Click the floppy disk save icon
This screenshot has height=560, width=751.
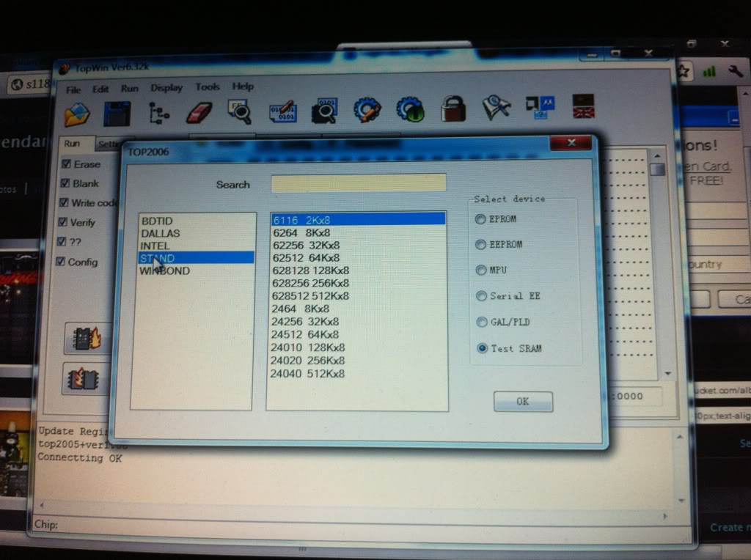(x=117, y=114)
